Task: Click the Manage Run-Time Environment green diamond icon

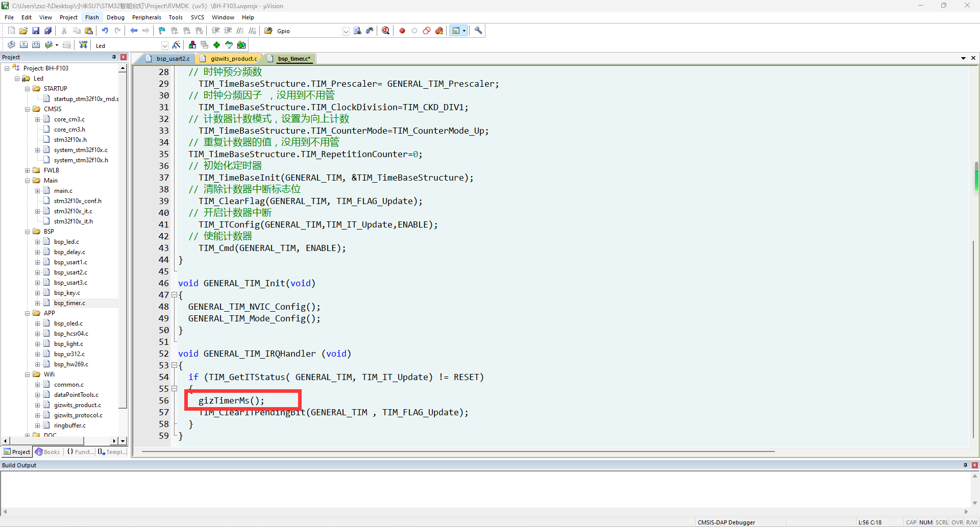Action: [217, 45]
